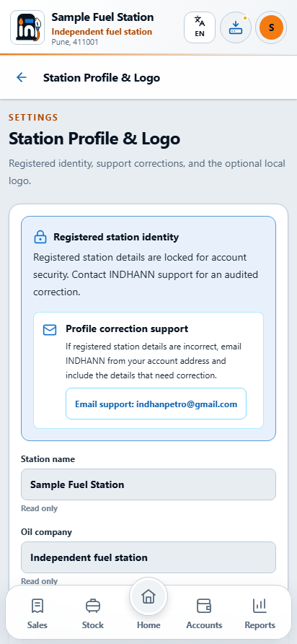Open the Stock tab
Image resolution: width=297 pixels, height=644 pixels.
point(93,613)
